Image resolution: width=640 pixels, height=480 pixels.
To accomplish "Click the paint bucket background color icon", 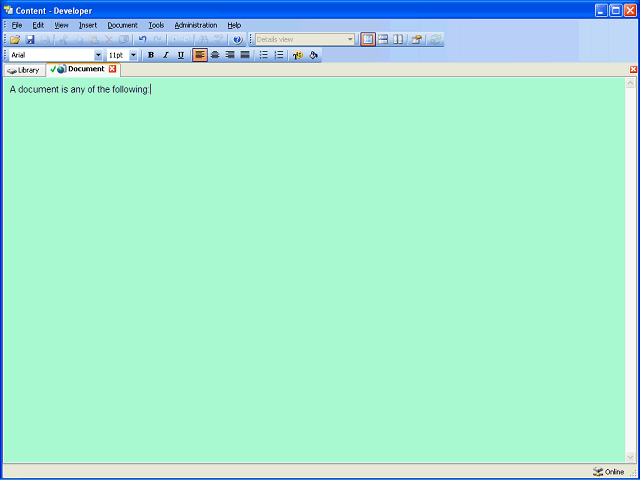I will [313, 55].
